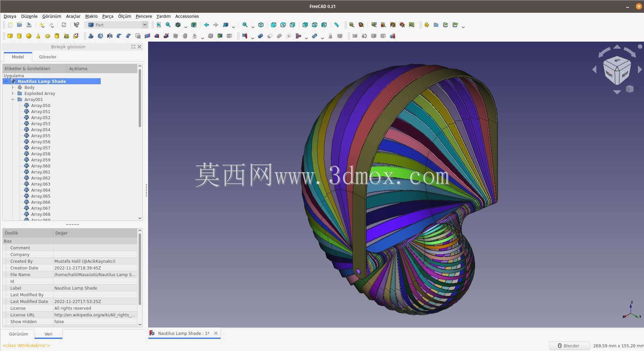
Task: Toggle the Bounding Box view icon
Action: tap(194, 25)
